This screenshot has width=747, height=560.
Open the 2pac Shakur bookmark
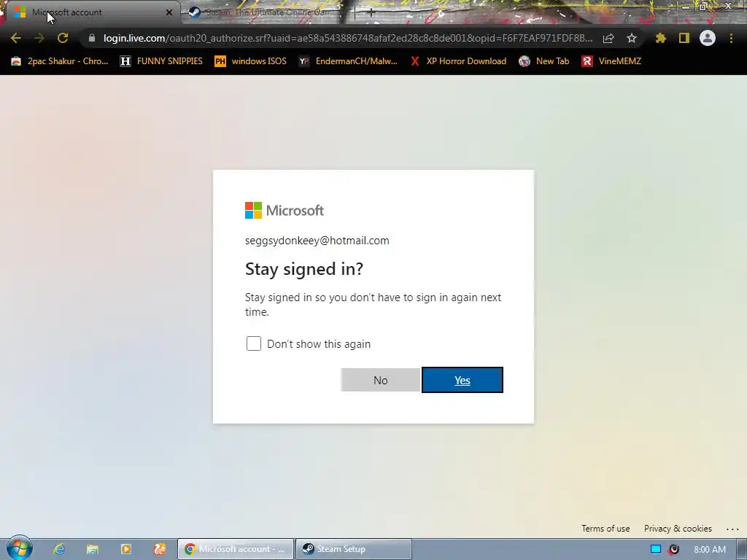60,61
